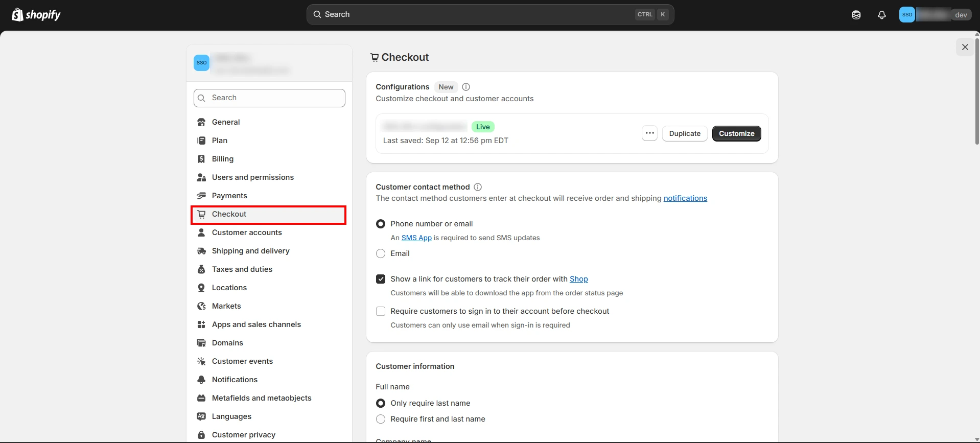Check Require customers to sign in before checkout
This screenshot has width=980, height=443.
point(381,311)
